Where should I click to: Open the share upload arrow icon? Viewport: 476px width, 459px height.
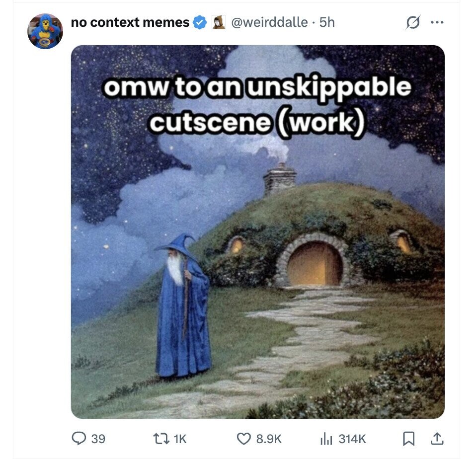pyautogui.click(x=437, y=439)
